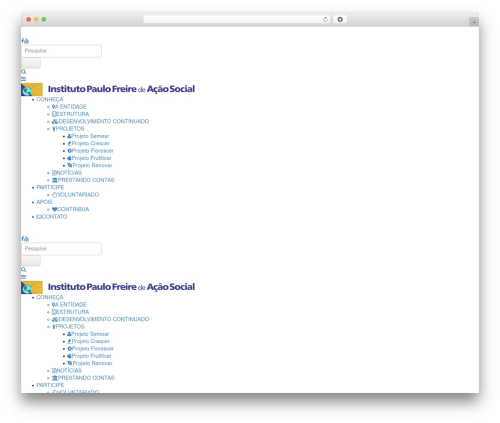500x423 pixels.
Task: Select Projeto Renovar in the lower duplicate menu
Action: 90,363
